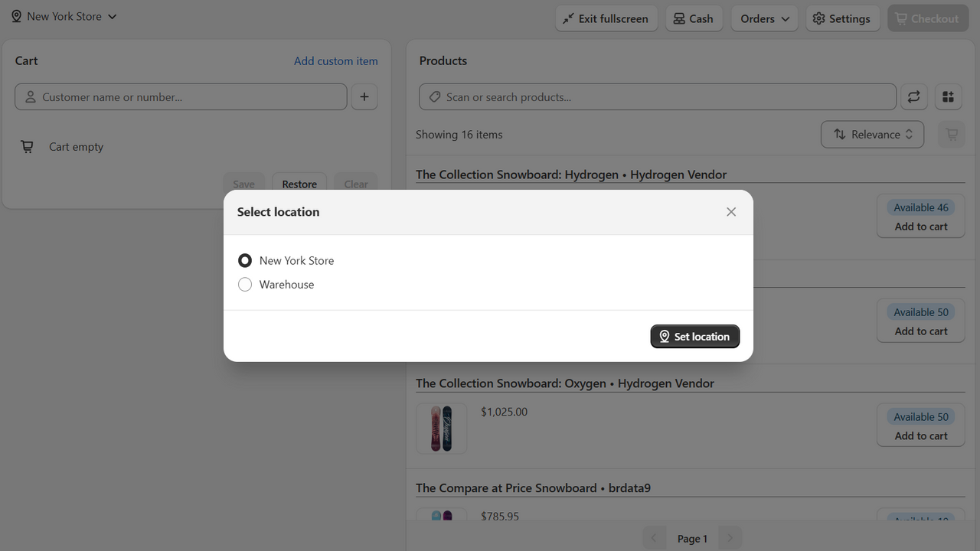The height and width of the screenshot is (551, 980).
Task: Click the disabled Checkout button
Action: [928, 18]
